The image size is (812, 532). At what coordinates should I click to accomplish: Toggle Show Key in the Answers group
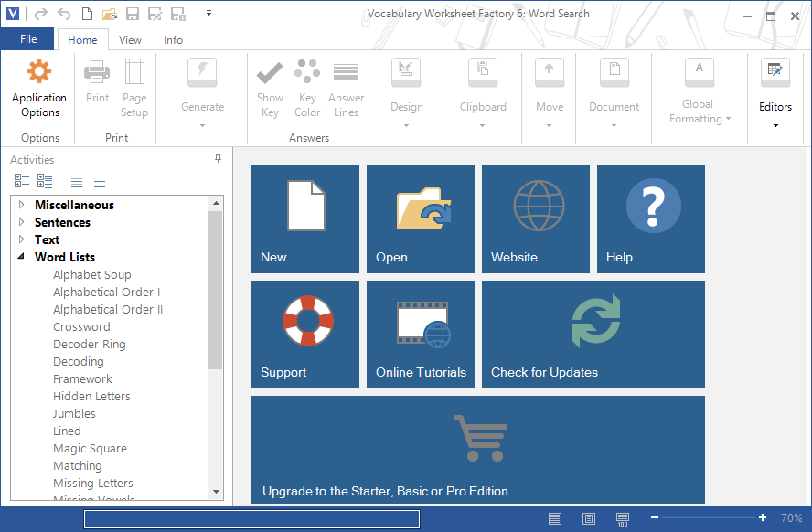point(270,89)
